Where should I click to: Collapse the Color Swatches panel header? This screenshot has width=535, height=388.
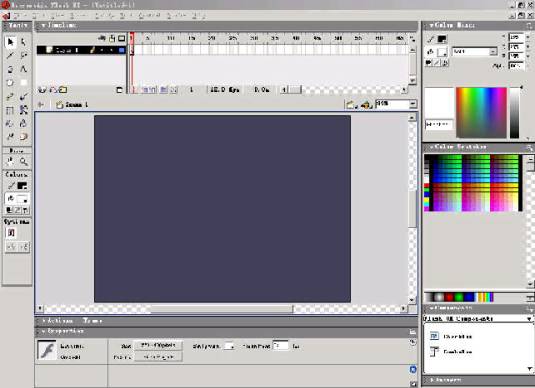(458, 147)
